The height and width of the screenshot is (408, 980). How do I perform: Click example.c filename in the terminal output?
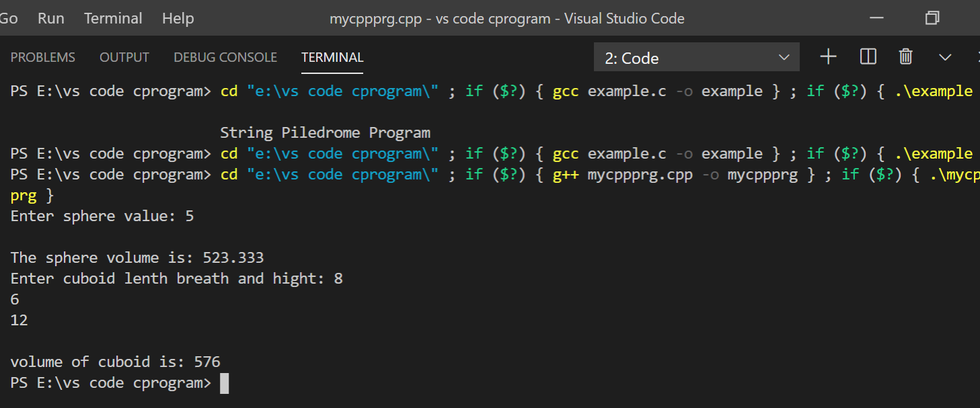click(626, 91)
